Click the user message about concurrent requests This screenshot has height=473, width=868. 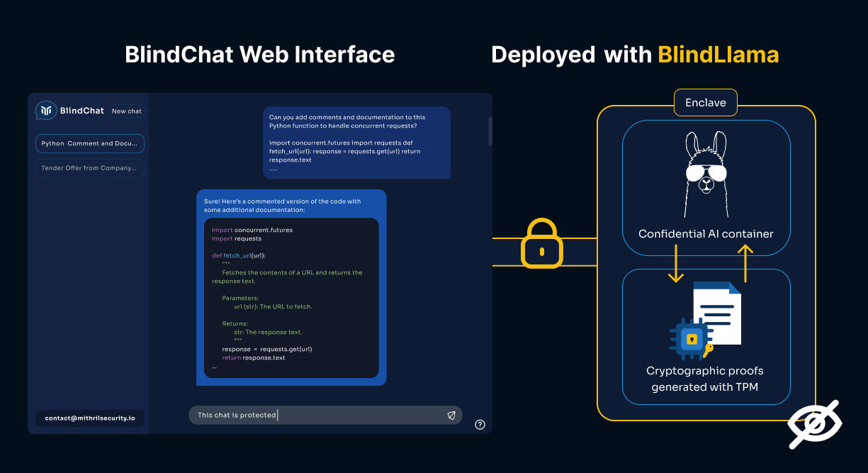point(356,143)
